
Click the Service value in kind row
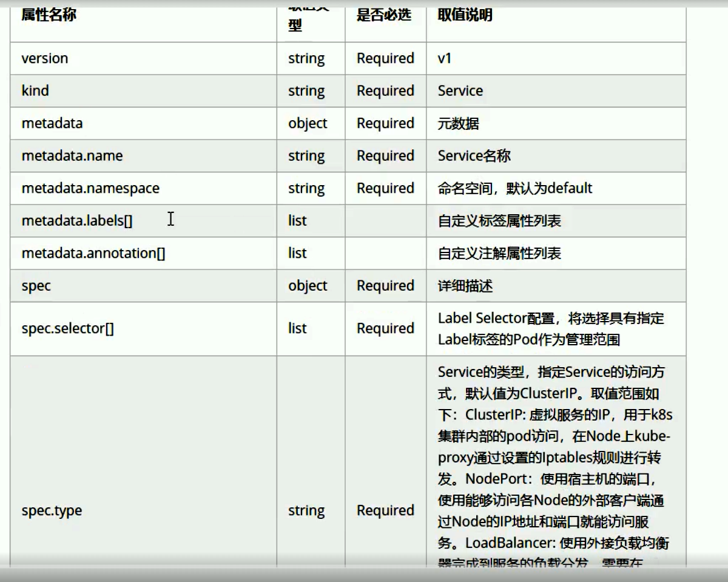460,90
